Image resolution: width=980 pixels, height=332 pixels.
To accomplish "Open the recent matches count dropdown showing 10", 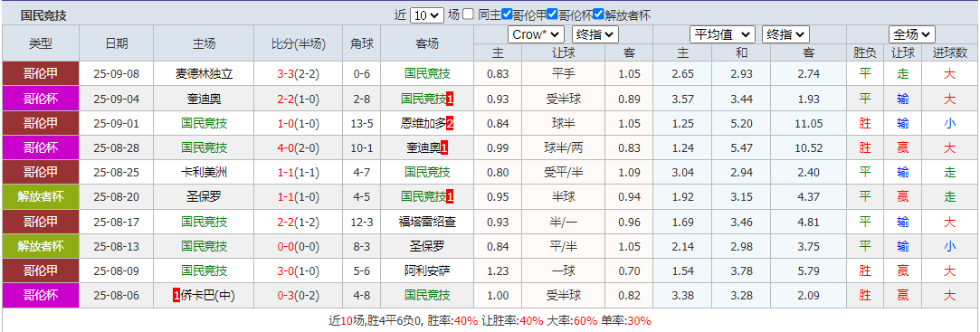I will 427,15.
